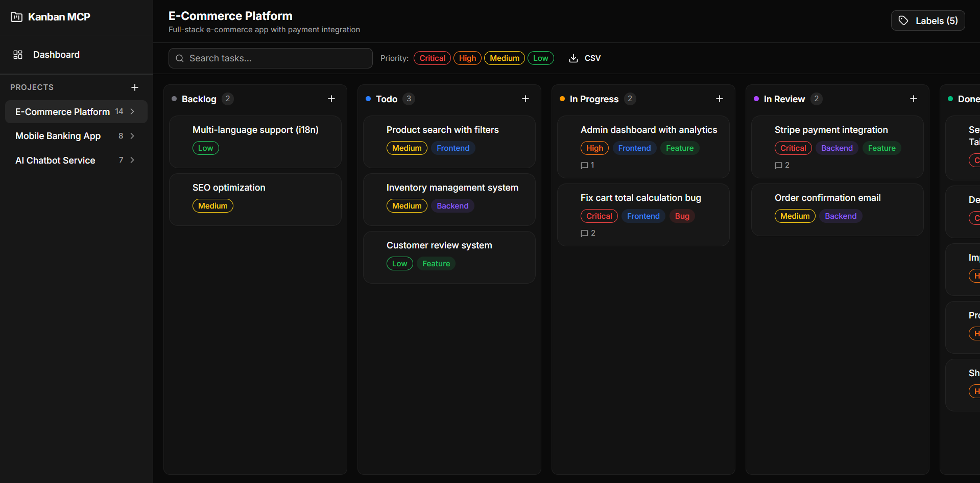Click inside the Search tasks field
Image resolution: width=980 pixels, height=483 pixels.
coord(270,58)
